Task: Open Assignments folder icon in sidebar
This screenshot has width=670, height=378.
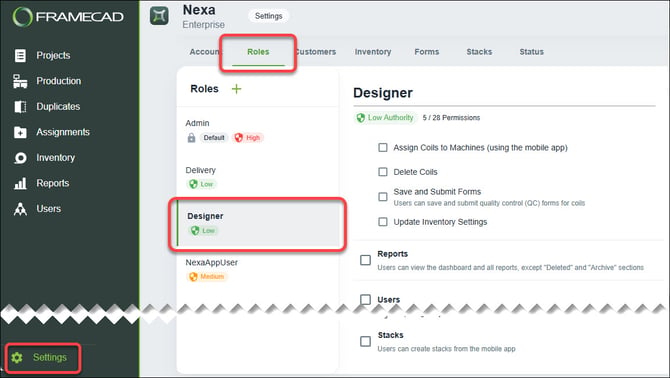Action: coord(20,132)
